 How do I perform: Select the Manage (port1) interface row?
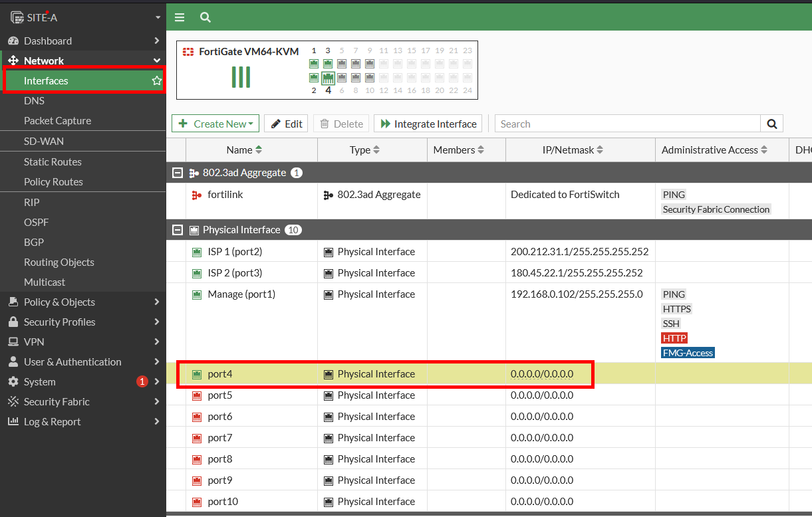pyautogui.click(x=241, y=294)
